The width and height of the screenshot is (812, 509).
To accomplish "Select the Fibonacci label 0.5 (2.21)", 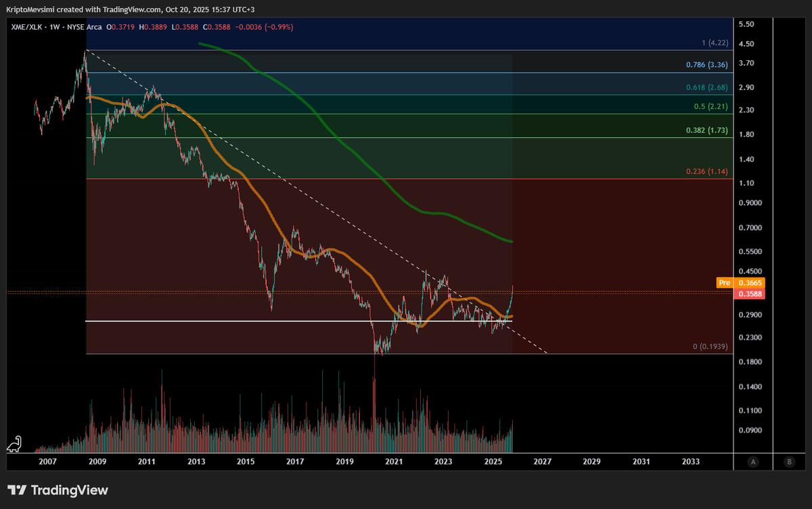I will 710,107.
